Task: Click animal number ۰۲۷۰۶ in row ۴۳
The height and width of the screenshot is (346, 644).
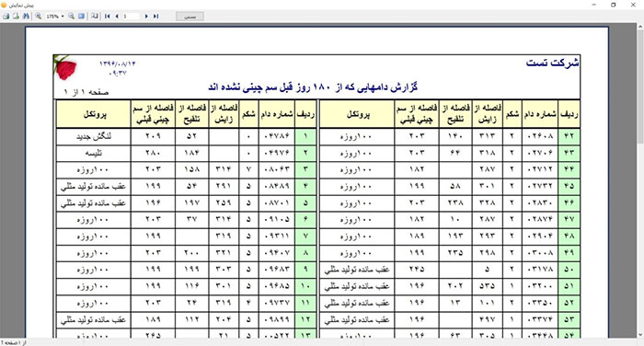Action: (540, 153)
